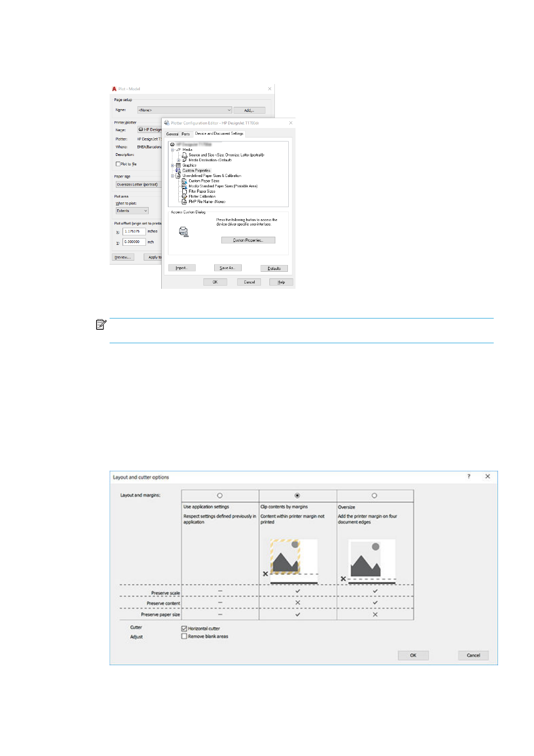Click the Save As... button
534x756 pixels.
(228, 268)
